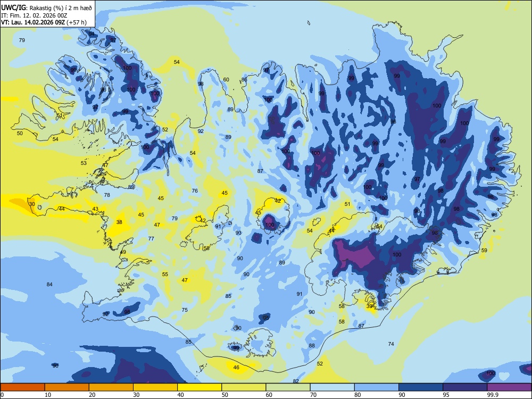Click the purple legend swatch above 99.9
532x399 pixels.
(x=509, y=387)
